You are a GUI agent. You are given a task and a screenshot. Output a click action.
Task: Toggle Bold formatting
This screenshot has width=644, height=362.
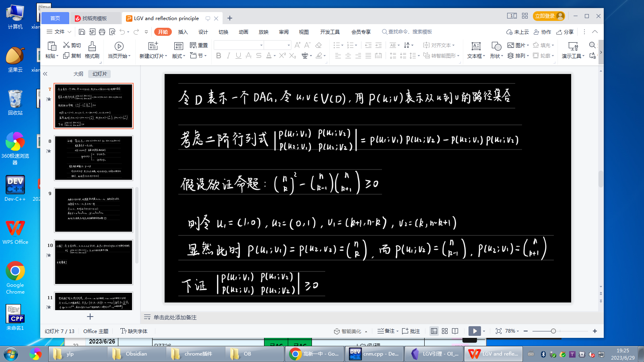219,56
